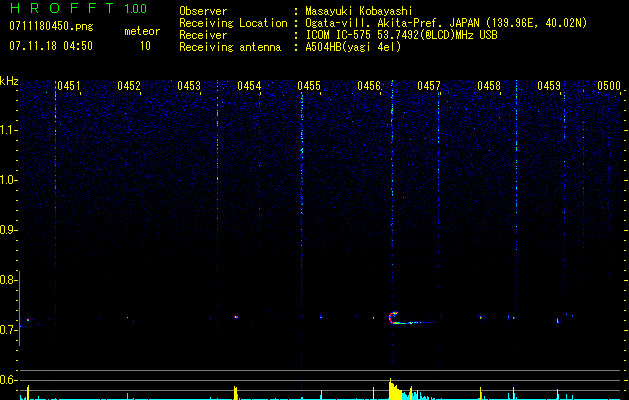This screenshot has height=400, width=629.
Task: Click the 'Observer' field label
Action: tap(203, 11)
